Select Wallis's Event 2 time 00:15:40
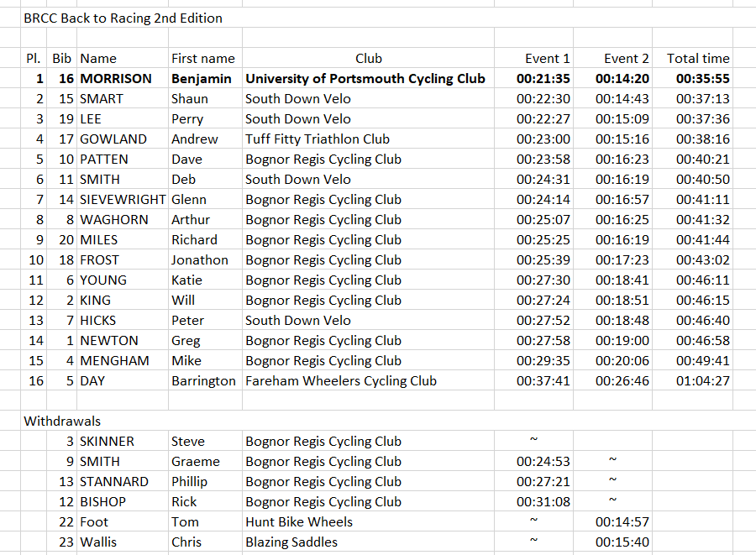This screenshot has height=555, width=756. click(x=622, y=542)
